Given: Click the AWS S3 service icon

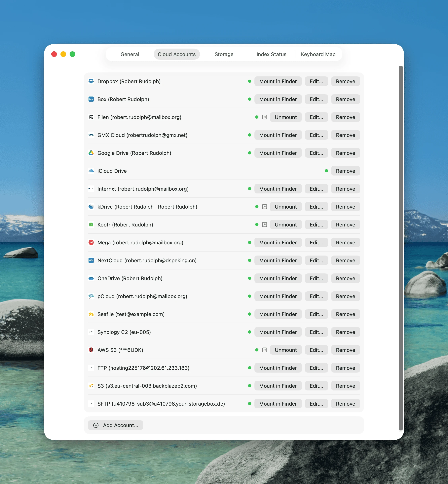Looking at the screenshot, I should click(91, 350).
